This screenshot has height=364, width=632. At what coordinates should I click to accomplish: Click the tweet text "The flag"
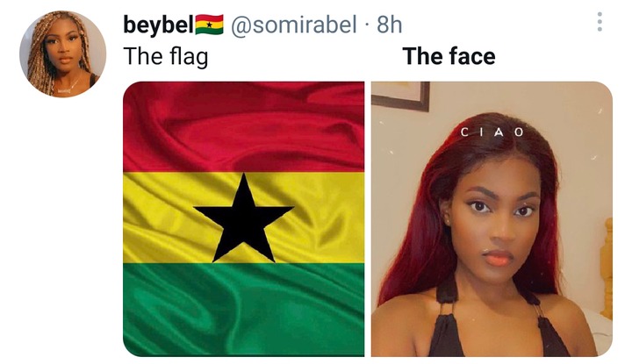tap(166, 56)
